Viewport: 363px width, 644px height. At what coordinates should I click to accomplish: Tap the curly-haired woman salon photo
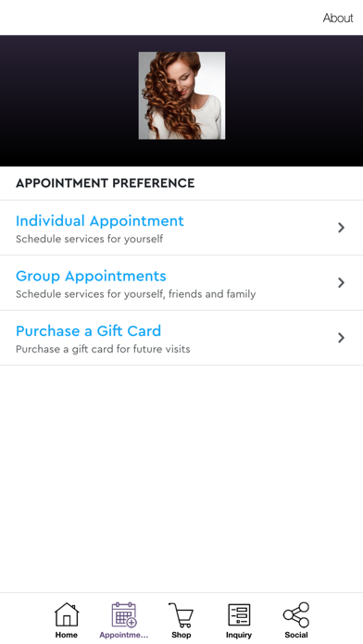point(181,95)
